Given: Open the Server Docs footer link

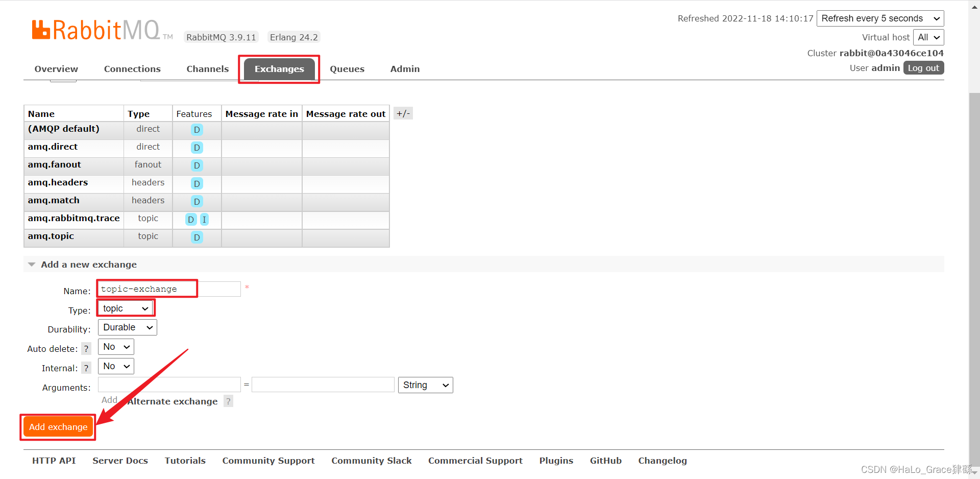Looking at the screenshot, I should point(120,461).
